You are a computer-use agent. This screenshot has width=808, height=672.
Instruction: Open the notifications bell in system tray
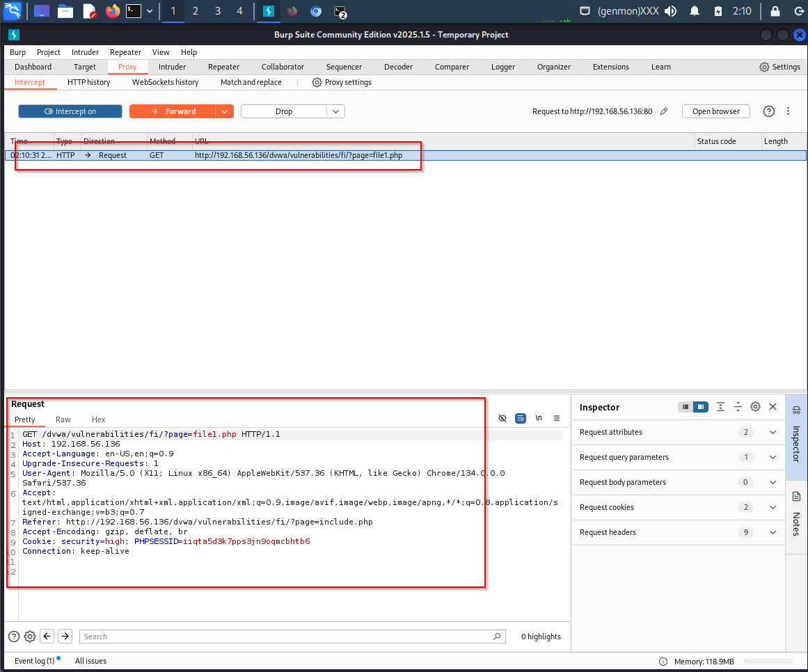[x=695, y=11]
